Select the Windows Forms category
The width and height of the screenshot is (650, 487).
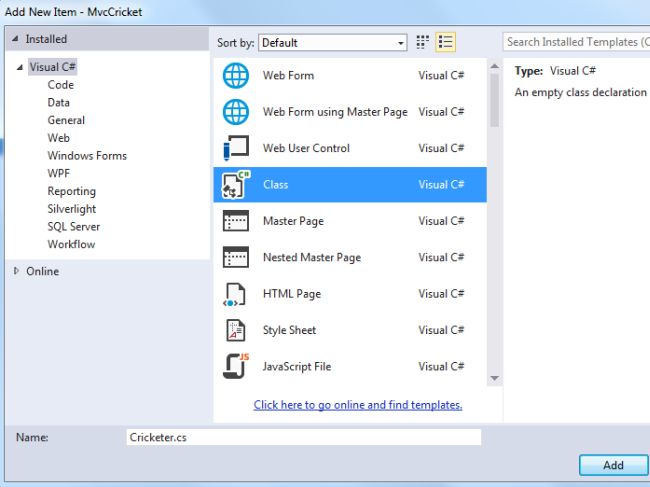tap(87, 155)
